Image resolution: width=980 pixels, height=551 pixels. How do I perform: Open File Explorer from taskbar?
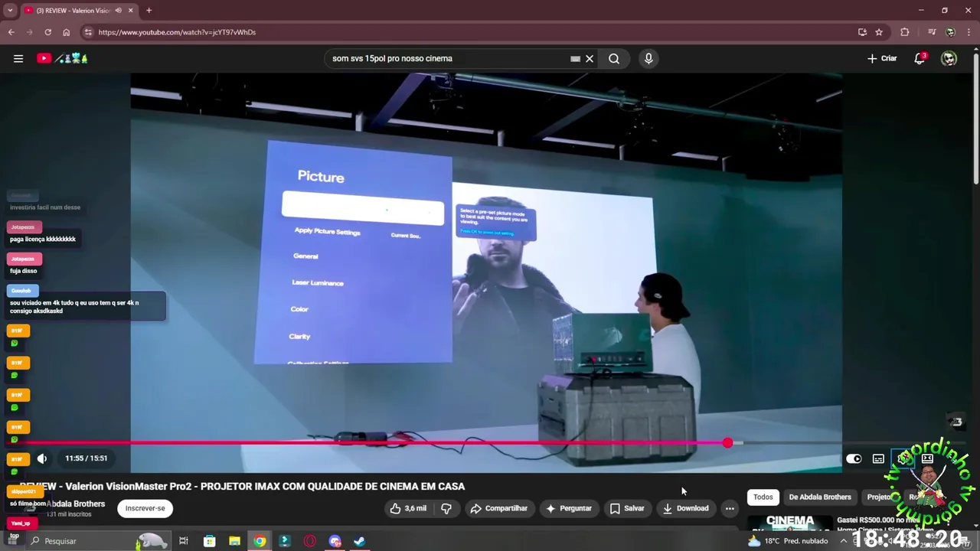tap(234, 541)
